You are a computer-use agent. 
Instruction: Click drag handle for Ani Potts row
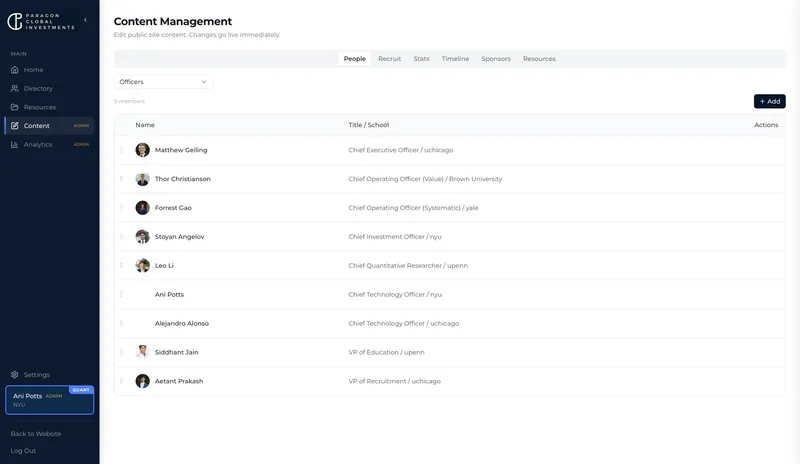pyautogui.click(x=121, y=295)
